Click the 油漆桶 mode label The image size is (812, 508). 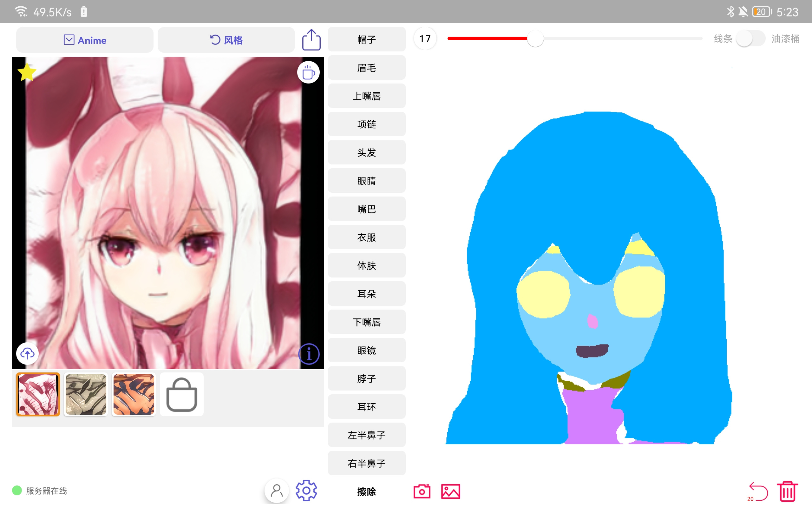[x=785, y=39]
